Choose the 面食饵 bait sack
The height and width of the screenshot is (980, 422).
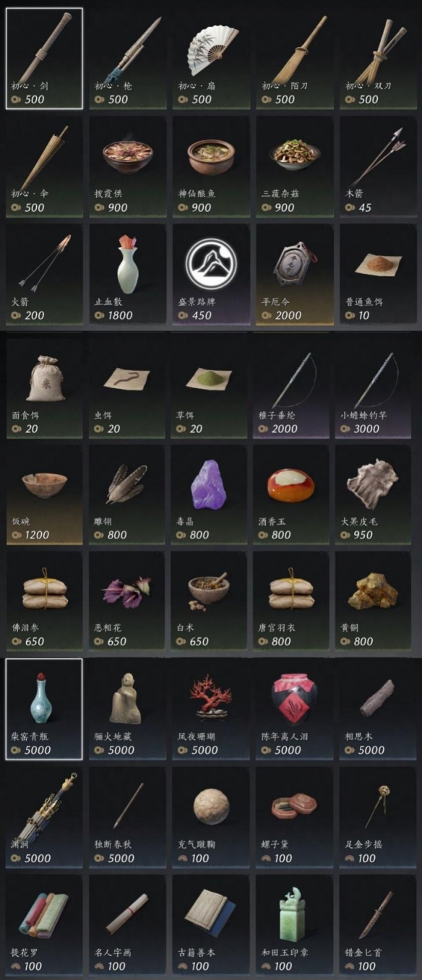tap(44, 388)
